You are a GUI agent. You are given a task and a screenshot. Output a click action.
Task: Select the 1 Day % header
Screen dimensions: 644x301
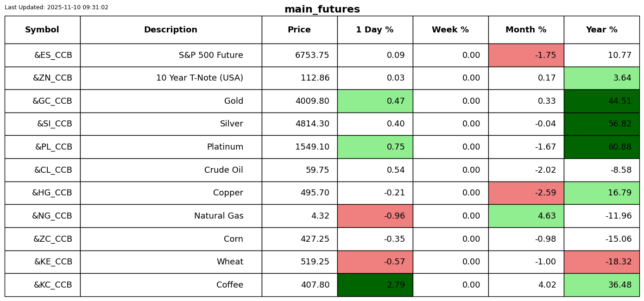click(x=375, y=30)
